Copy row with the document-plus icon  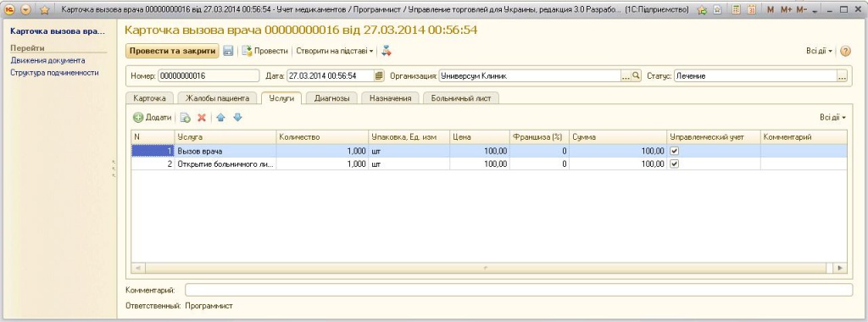point(186,117)
